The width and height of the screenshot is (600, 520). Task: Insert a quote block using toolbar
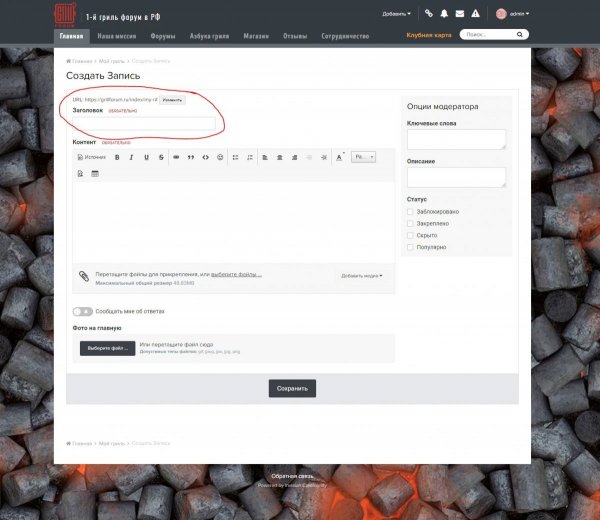coord(191,157)
